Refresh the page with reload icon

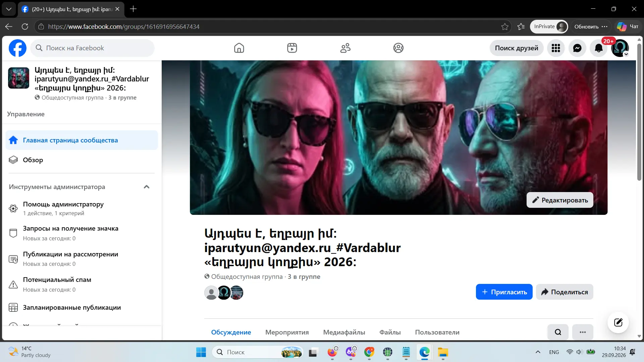[25, 26]
